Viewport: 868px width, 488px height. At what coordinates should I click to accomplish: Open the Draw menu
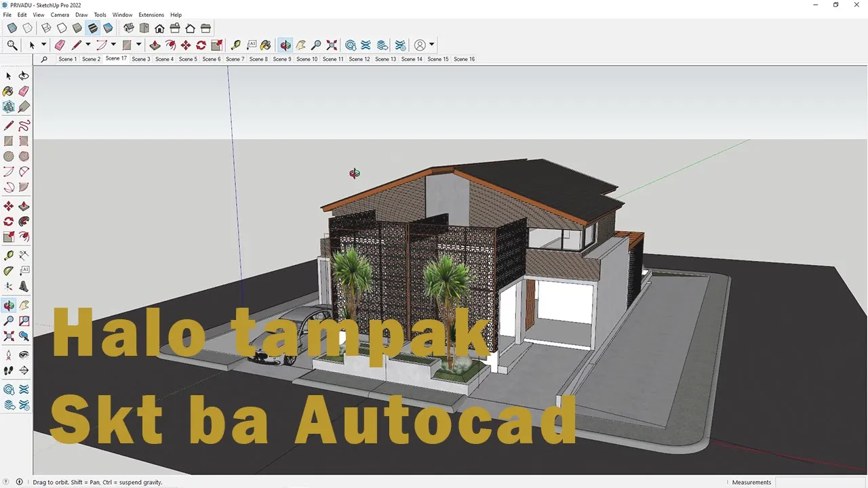pyautogui.click(x=81, y=15)
